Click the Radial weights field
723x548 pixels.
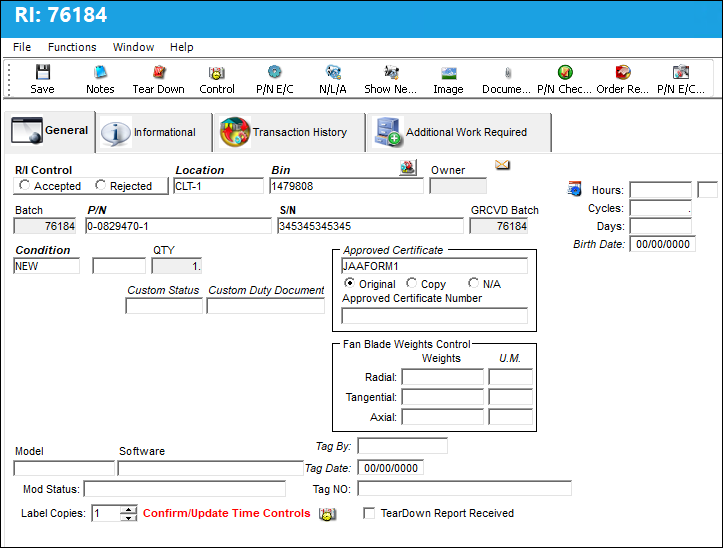click(x=442, y=377)
